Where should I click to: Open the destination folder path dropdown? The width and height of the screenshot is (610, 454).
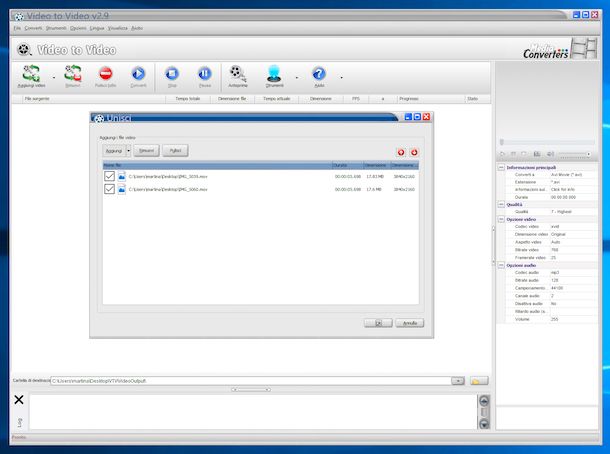(458, 381)
